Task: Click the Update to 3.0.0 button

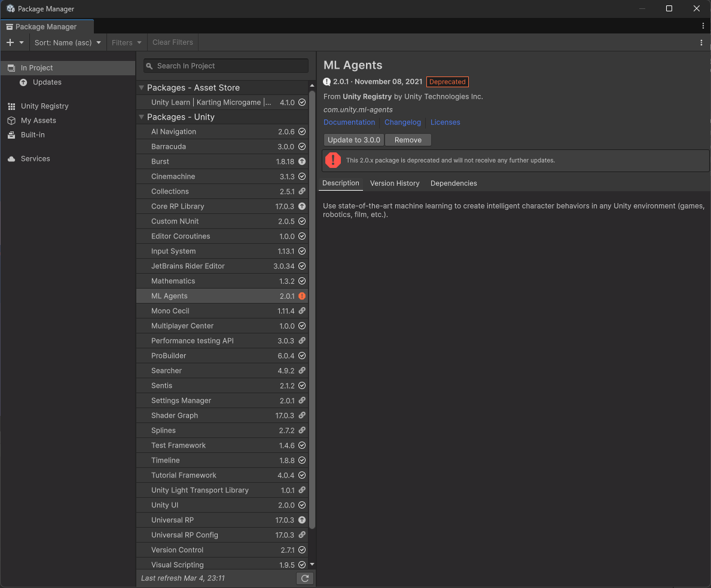Action: tap(353, 140)
